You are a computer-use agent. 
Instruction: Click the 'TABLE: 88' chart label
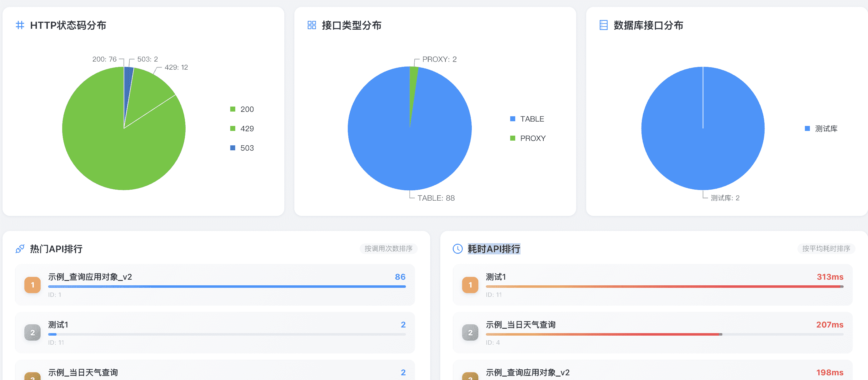(436, 198)
